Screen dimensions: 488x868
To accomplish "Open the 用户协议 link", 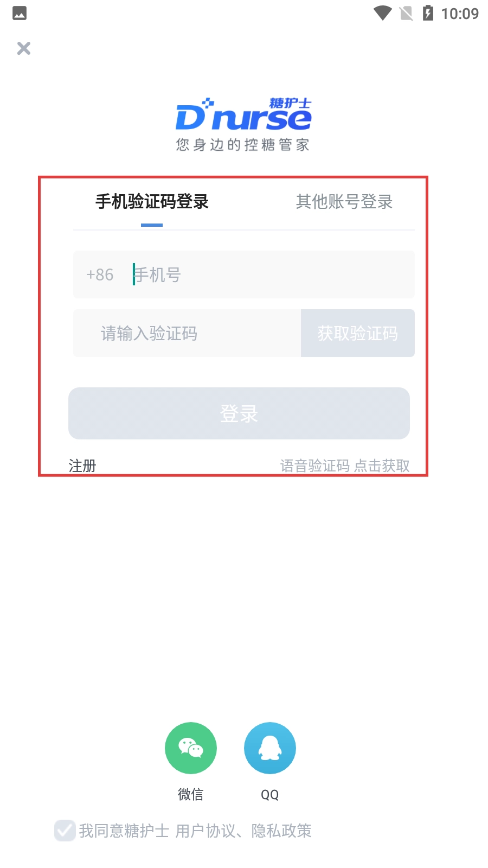I will tap(206, 831).
